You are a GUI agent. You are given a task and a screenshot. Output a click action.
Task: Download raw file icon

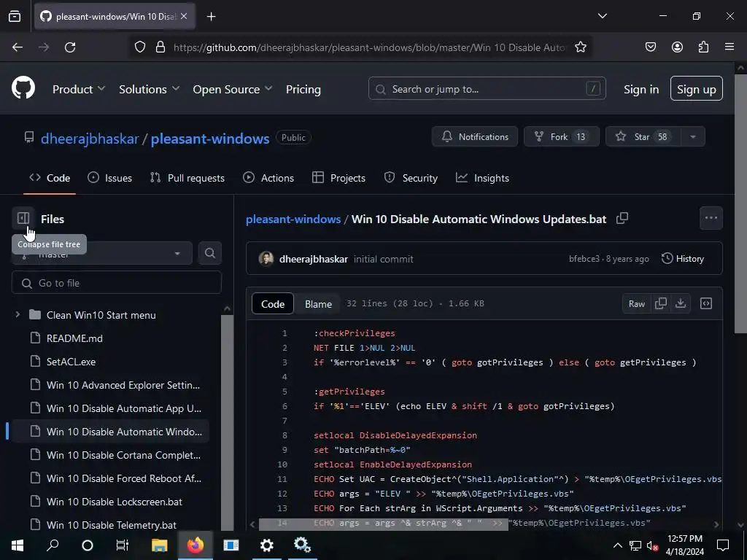tap(681, 303)
